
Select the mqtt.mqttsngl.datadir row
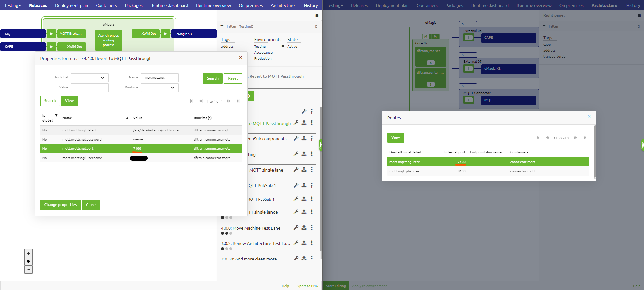(x=141, y=130)
